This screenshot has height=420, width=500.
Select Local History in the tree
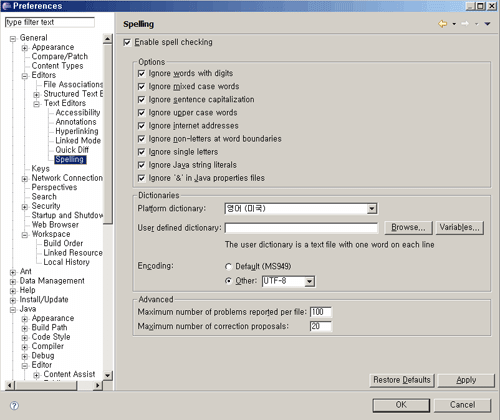[67, 262]
